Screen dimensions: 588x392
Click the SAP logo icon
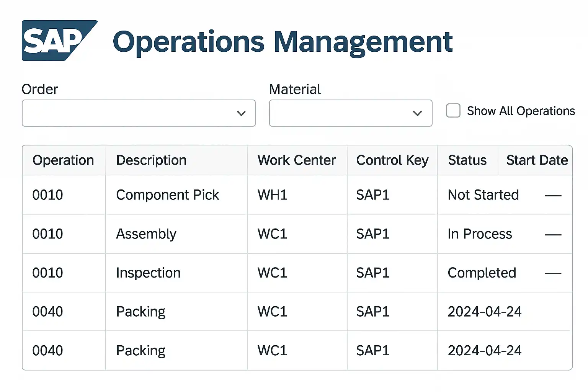[x=57, y=41]
